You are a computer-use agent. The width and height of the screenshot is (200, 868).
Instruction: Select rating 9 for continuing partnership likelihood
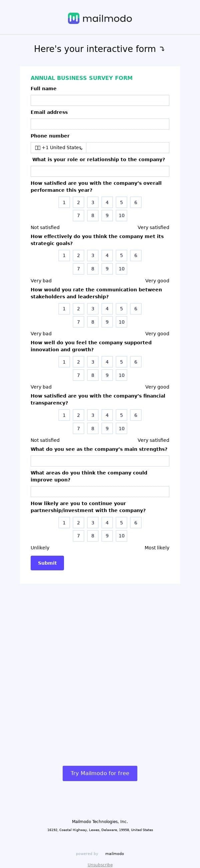(107, 536)
